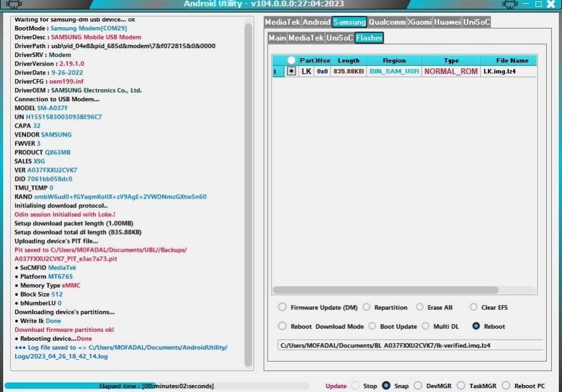Click the 'Odin session initialised with Loke.!' line
The image size is (562, 392).
[x=65, y=214]
